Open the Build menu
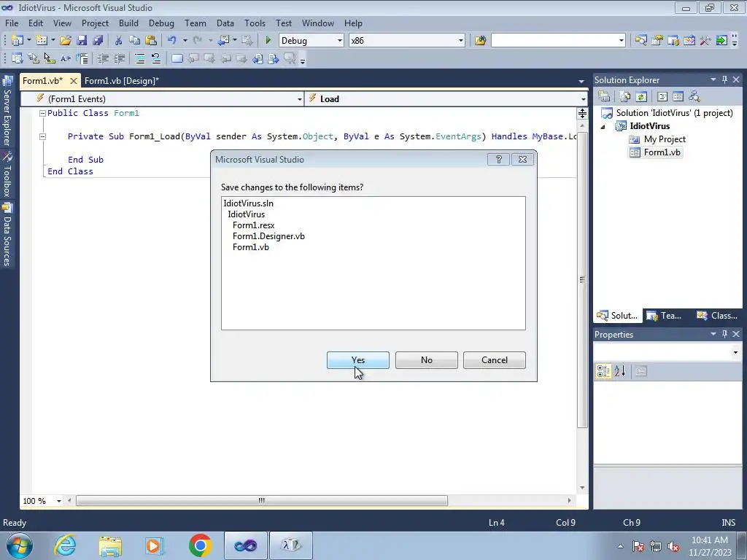 128,23
